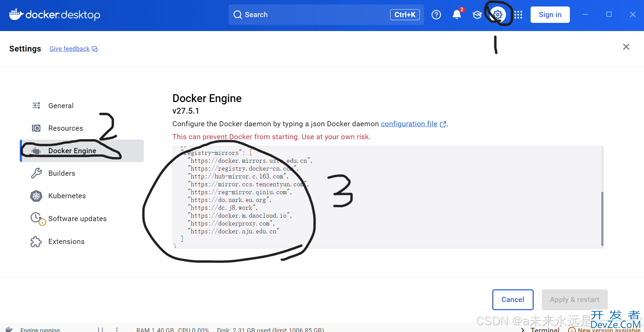Click the dc.j8.work mirror line

[x=222, y=208]
